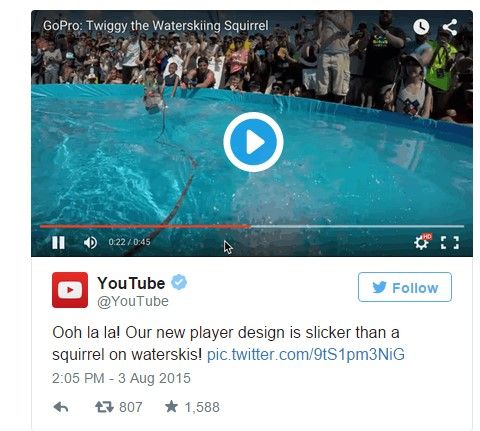Pause the video with the pause icon

click(x=58, y=243)
